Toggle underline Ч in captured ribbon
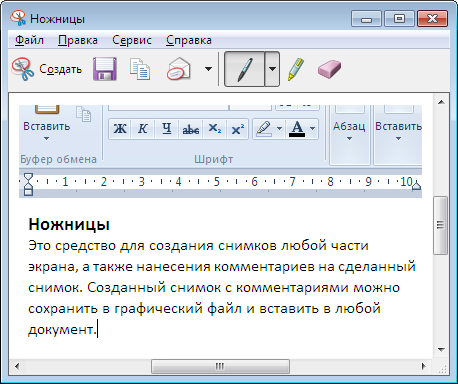Screen dimensions: 458x384 167,129
